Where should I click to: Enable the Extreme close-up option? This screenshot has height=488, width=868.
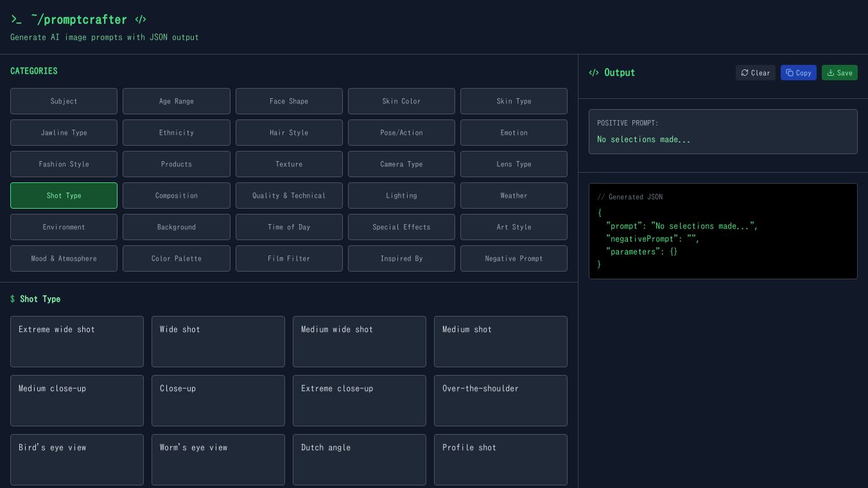tap(360, 401)
